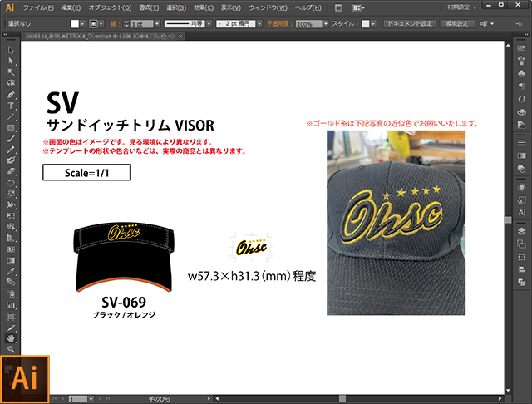This screenshot has height=404, width=532.
Task: Select the Rectangle tool
Action: [11, 127]
